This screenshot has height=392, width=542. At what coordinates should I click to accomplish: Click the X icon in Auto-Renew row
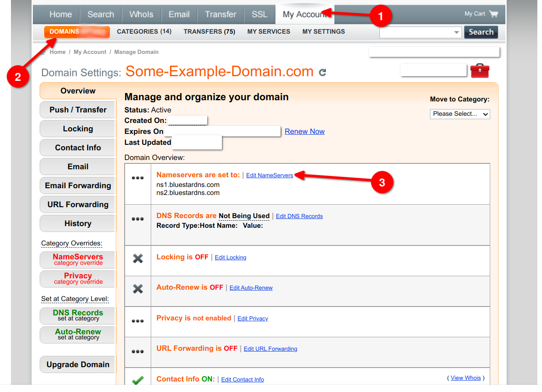(138, 289)
